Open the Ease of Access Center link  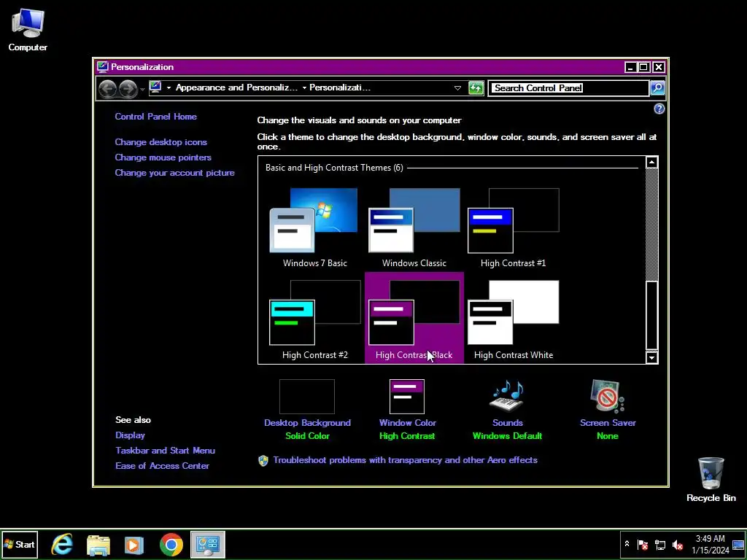163,466
